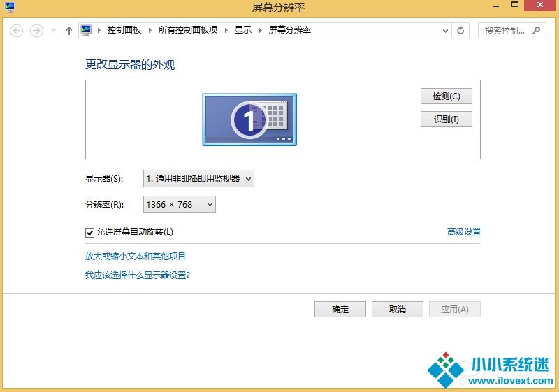
Task: Expand arrow before 控制面板 breadcrumb
Action: point(99,30)
